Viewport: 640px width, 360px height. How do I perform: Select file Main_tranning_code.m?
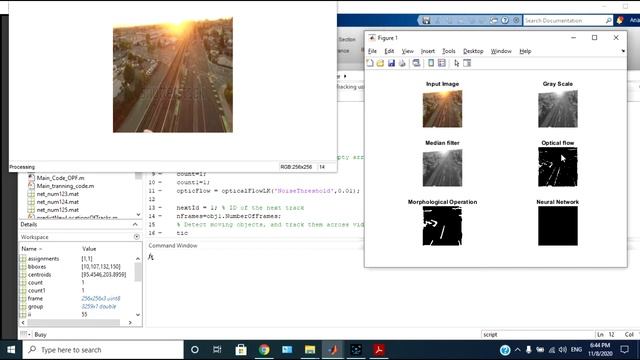coord(65,186)
